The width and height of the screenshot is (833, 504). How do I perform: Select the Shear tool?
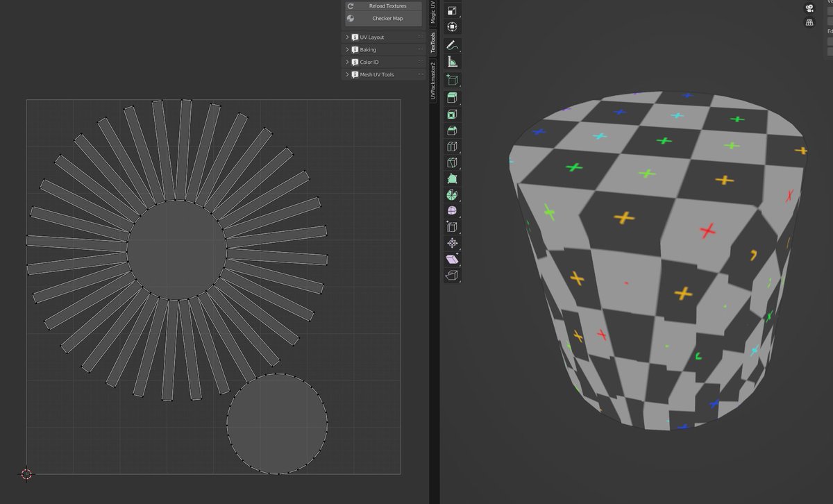tap(453, 259)
